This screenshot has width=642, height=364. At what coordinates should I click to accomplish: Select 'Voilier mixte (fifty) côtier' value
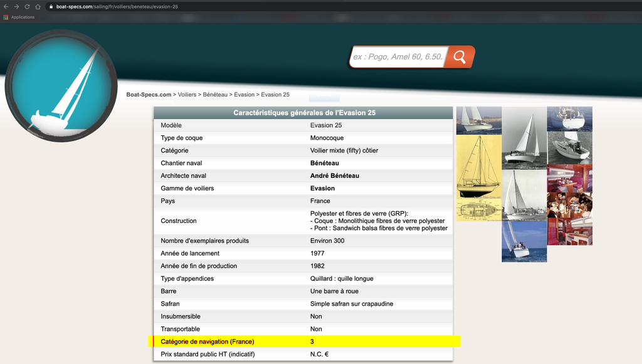(x=344, y=150)
